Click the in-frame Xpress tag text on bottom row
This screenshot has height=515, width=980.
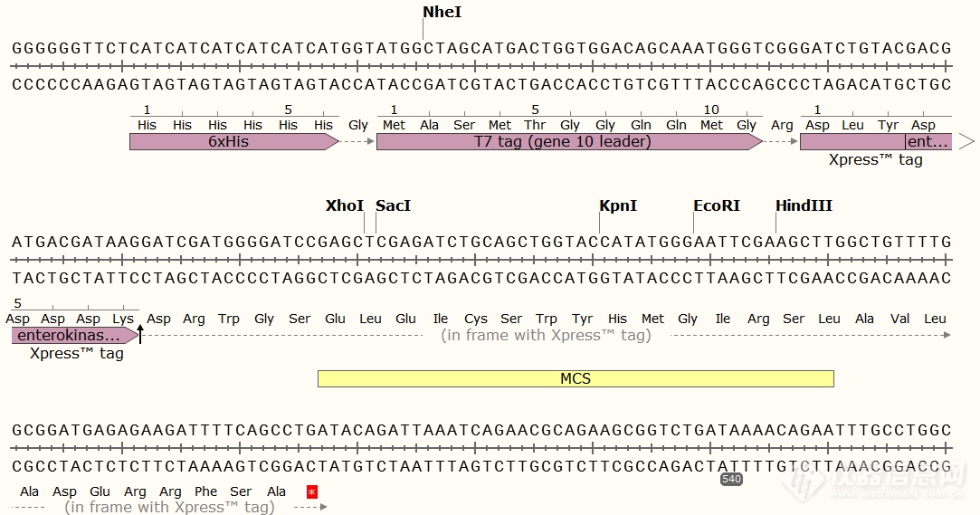click(169, 508)
